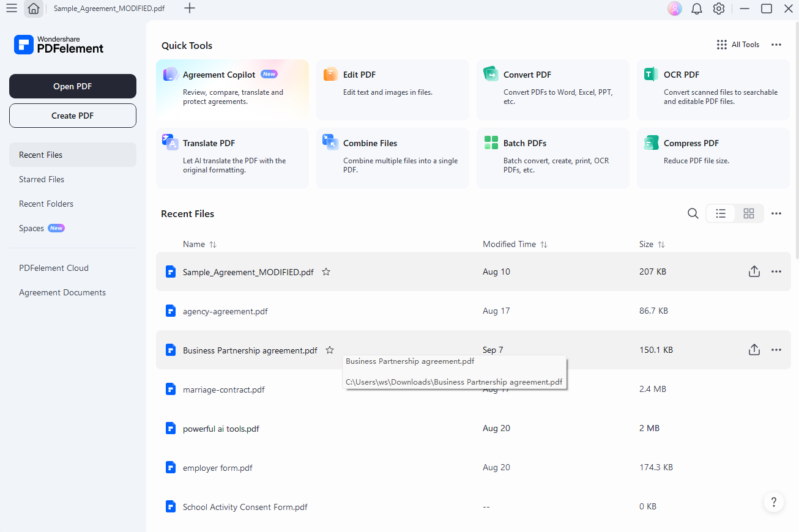
Task: Launch the Translate PDF tool
Action: tap(232, 158)
